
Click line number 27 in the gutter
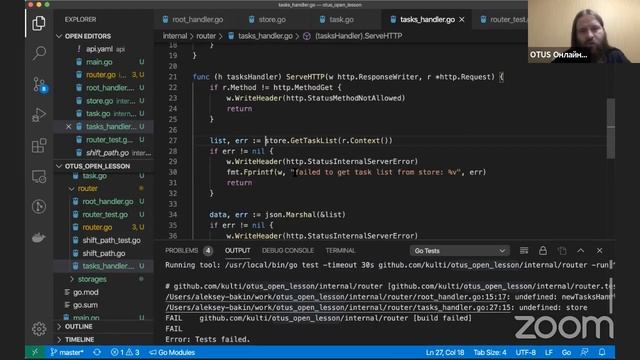coord(173,140)
